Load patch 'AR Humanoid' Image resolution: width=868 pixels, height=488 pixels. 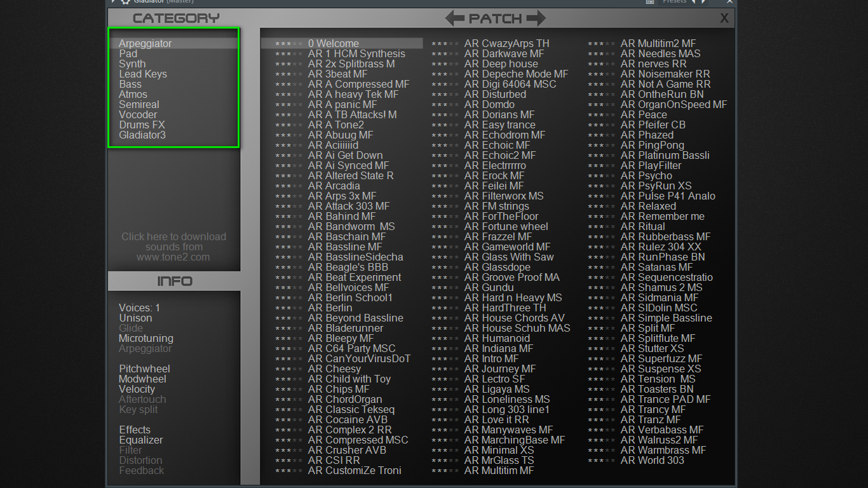pyautogui.click(x=497, y=339)
